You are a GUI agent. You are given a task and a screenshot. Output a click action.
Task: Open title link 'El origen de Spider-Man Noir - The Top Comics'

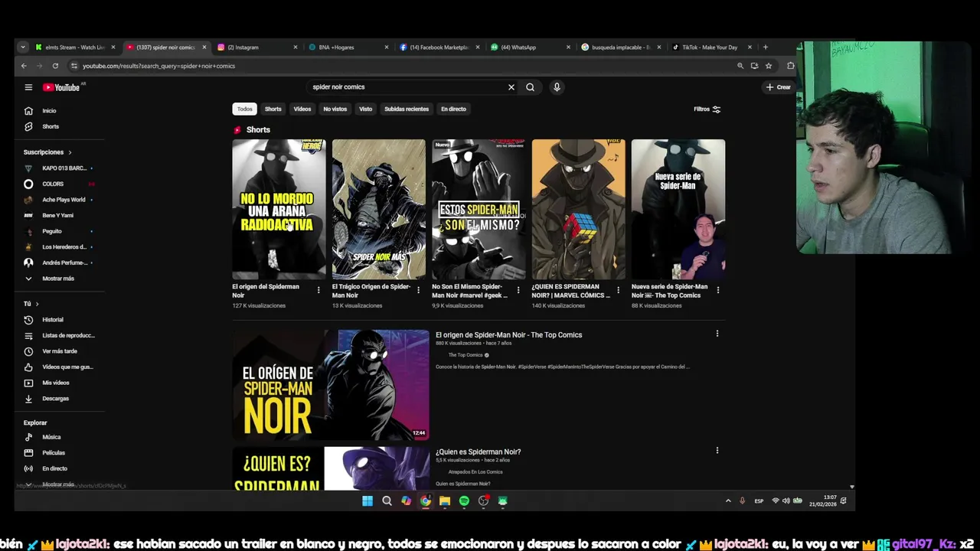pos(508,335)
